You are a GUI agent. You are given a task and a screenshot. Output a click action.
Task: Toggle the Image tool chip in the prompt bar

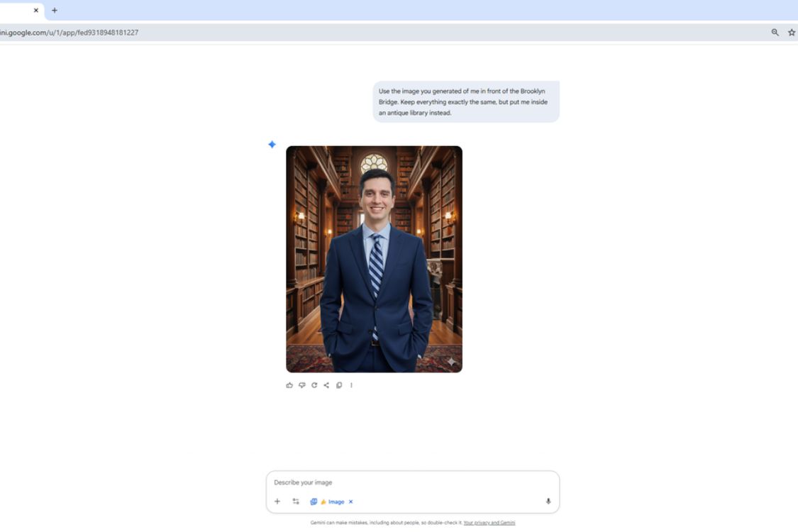331,501
